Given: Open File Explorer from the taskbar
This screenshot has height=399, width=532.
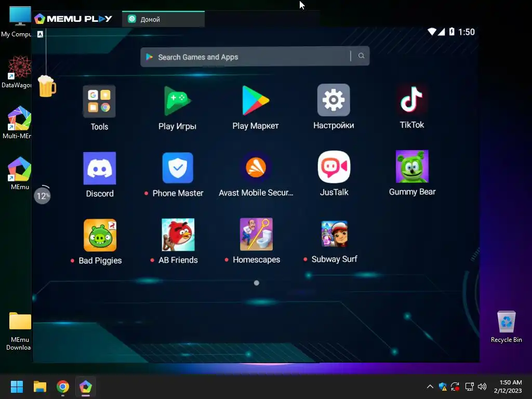Looking at the screenshot, I should click(39, 387).
